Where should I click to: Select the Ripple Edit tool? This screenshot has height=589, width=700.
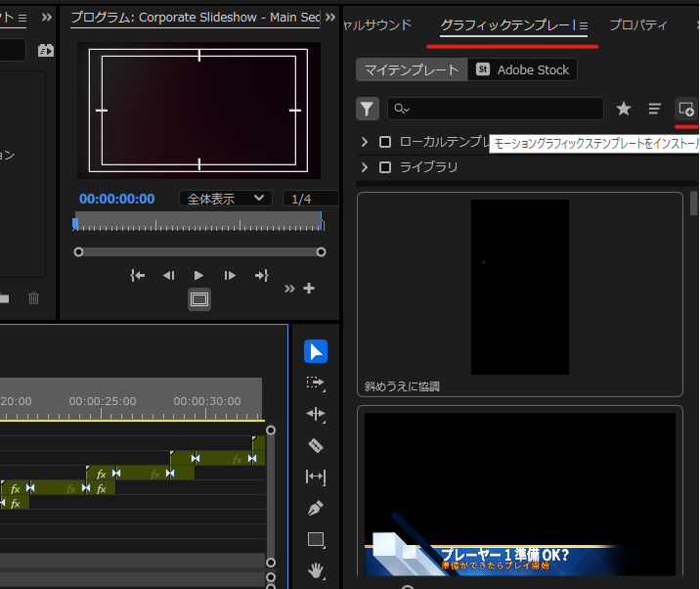(x=316, y=414)
